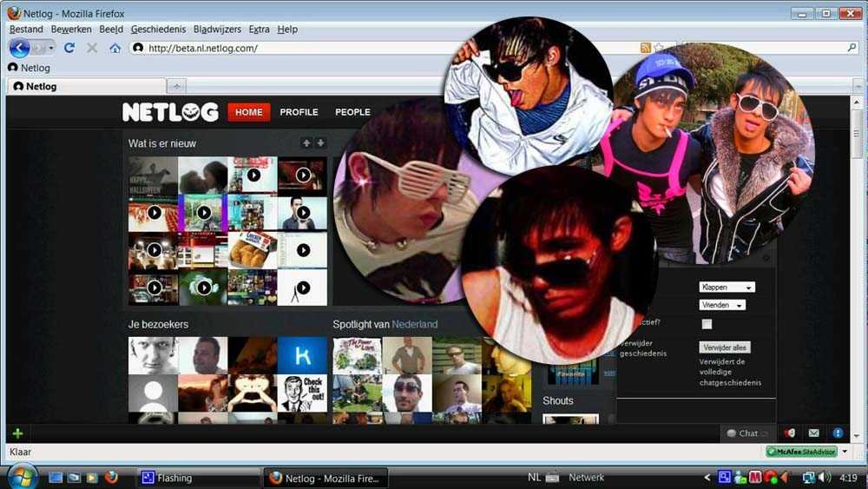The height and width of the screenshot is (489, 868).
Task: Click the up arrow in Wat is er nieuw
Action: [306, 143]
